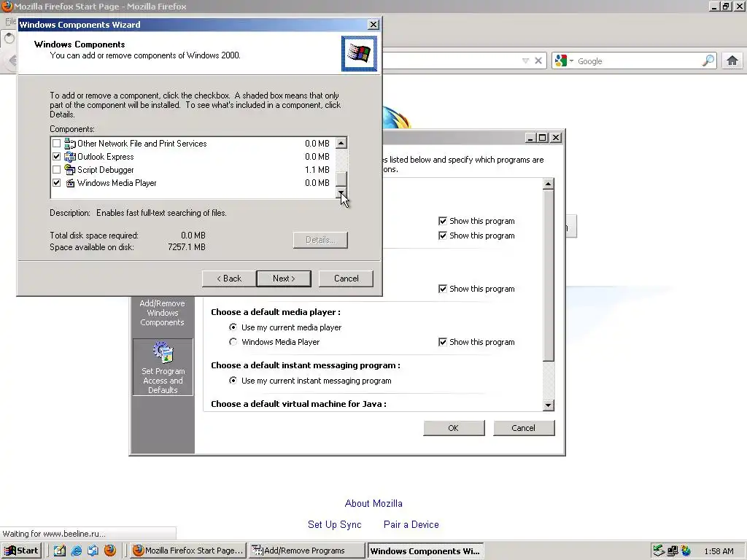The image size is (747, 560).
Task: Toggle the first Show this program checkbox
Action: pos(443,221)
